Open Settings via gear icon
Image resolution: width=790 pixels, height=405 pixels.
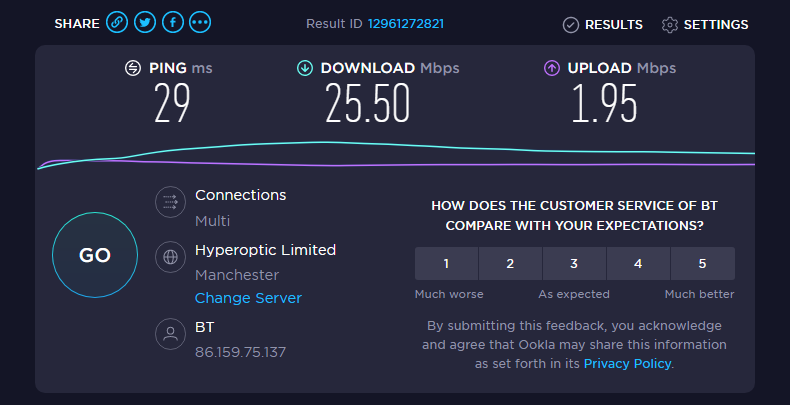click(670, 24)
